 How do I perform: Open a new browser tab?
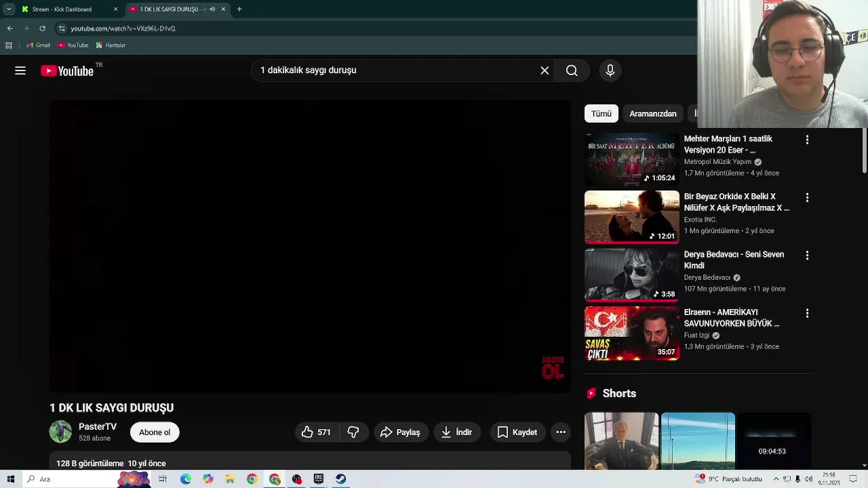tap(239, 9)
